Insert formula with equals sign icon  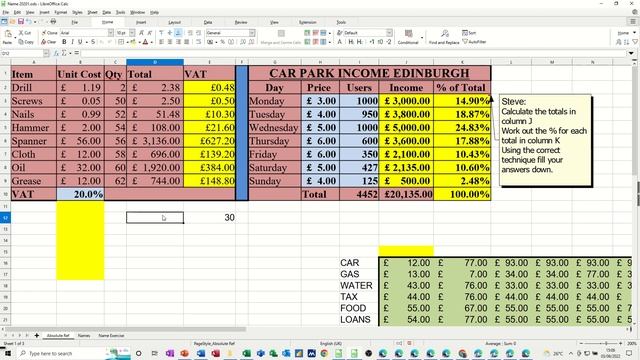(76, 53)
